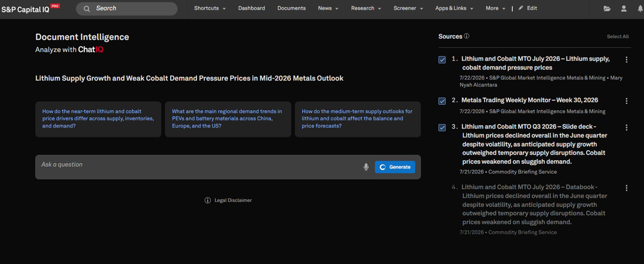Click the Lithium Supply Growth summary headline
Viewport: 644px width, 264px height.
[x=189, y=78]
